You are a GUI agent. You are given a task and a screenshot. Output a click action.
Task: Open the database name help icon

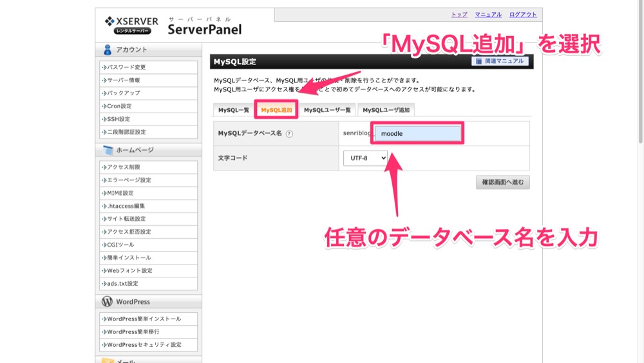pos(289,133)
